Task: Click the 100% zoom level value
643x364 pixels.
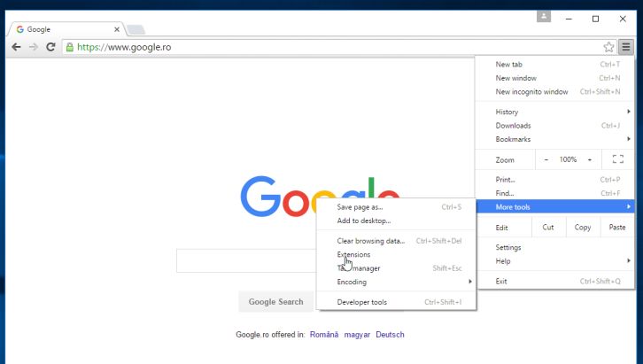Action: 568,159
